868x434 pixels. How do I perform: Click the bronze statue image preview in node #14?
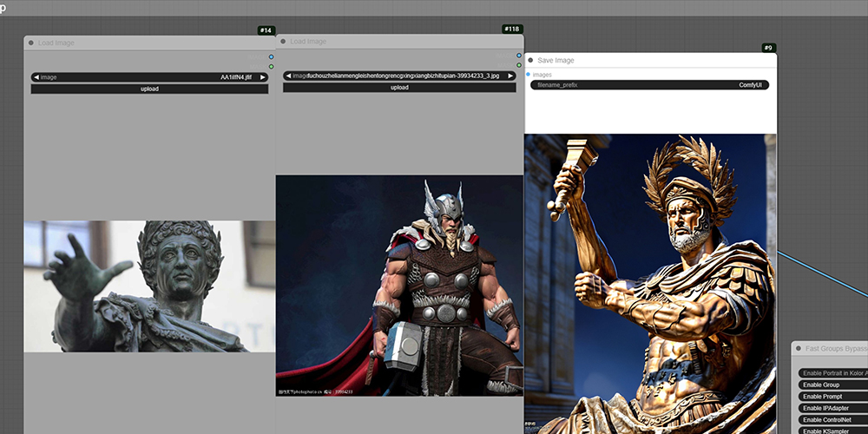pos(149,286)
